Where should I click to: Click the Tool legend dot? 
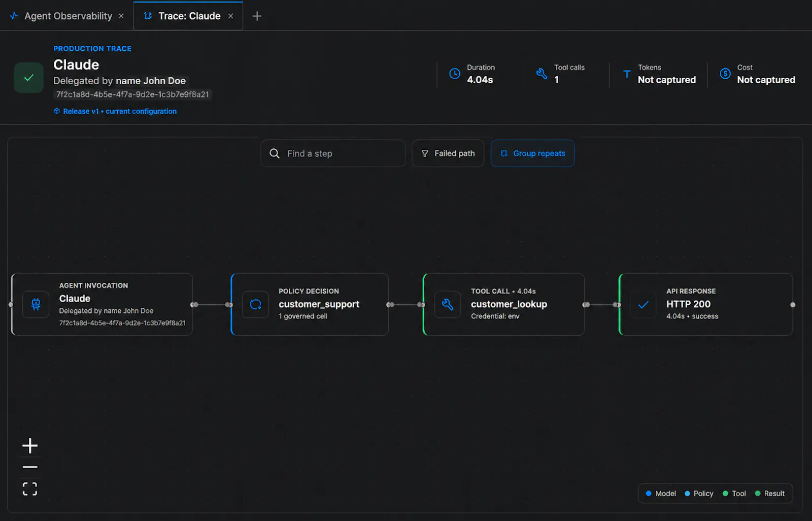725,494
